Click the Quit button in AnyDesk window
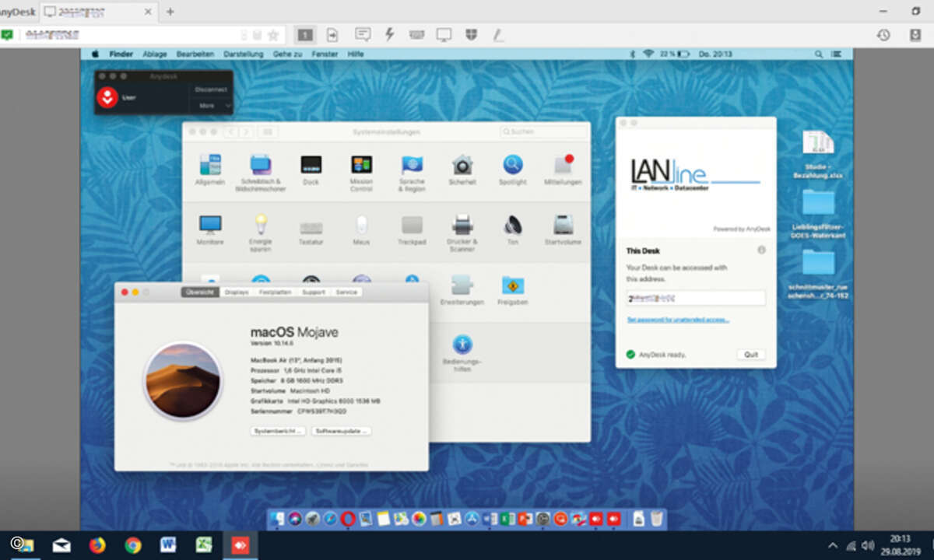 click(751, 354)
